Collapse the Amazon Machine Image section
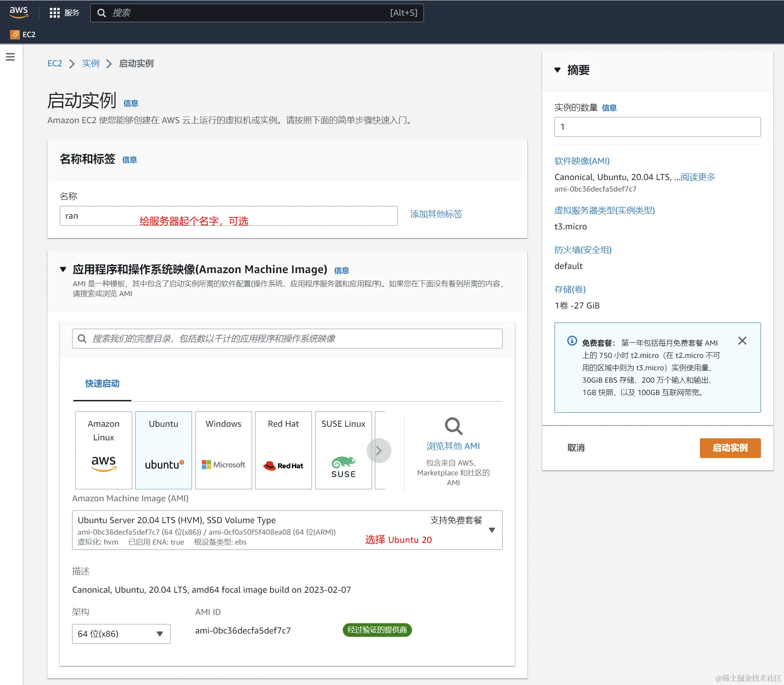 [63, 269]
